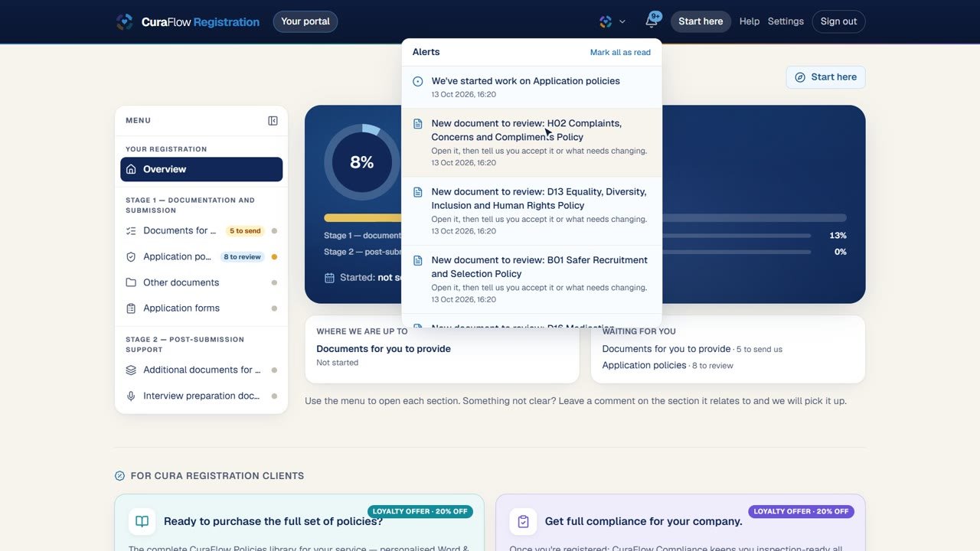Click the Interview preparation microphone icon
Screen dimensions: 980x551
tap(131, 396)
